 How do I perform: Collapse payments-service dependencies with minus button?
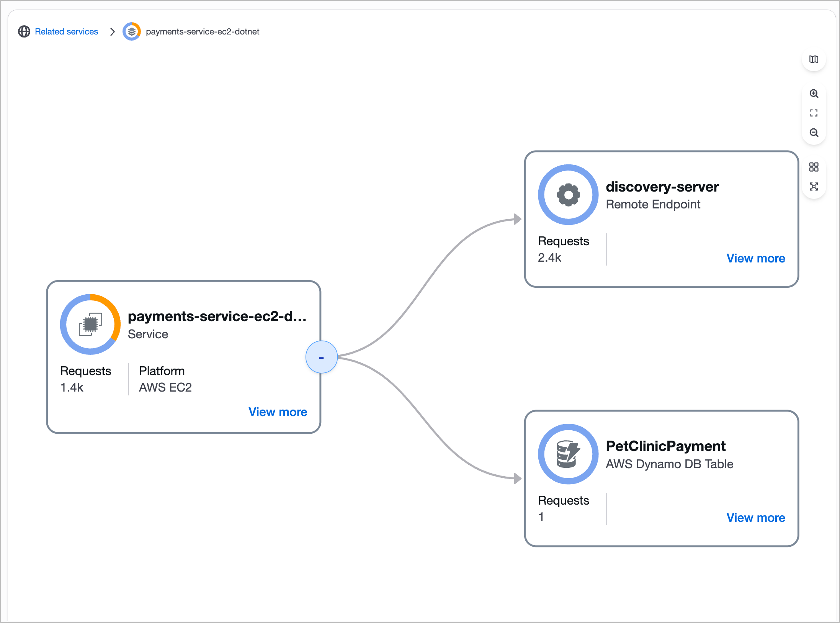pos(321,357)
